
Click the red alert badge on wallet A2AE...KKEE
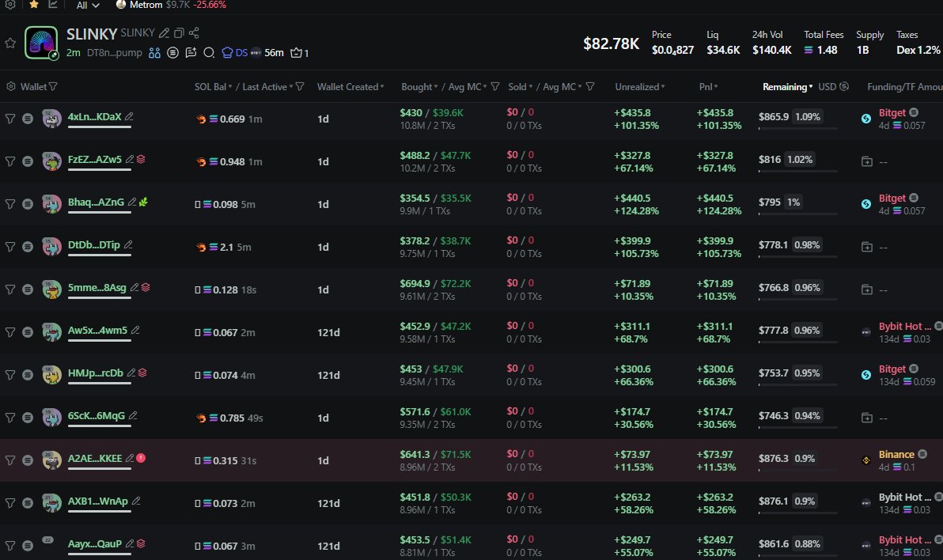pyautogui.click(x=141, y=458)
